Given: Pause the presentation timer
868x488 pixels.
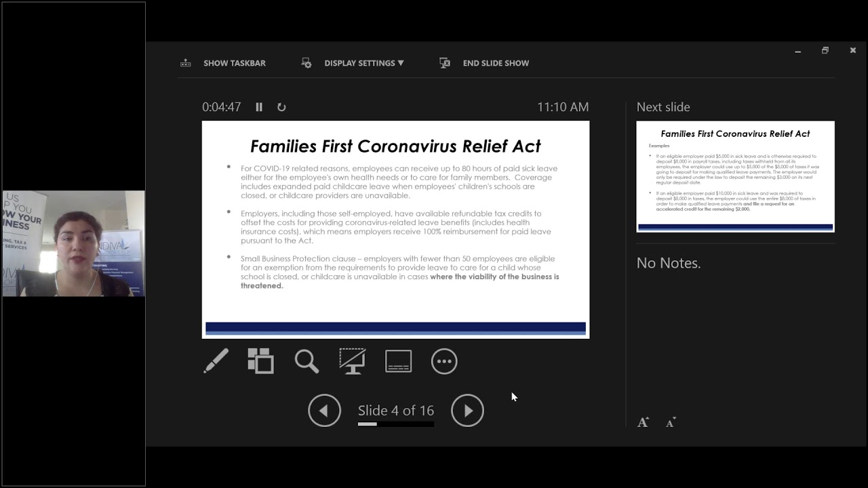Looking at the screenshot, I should pyautogui.click(x=259, y=107).
